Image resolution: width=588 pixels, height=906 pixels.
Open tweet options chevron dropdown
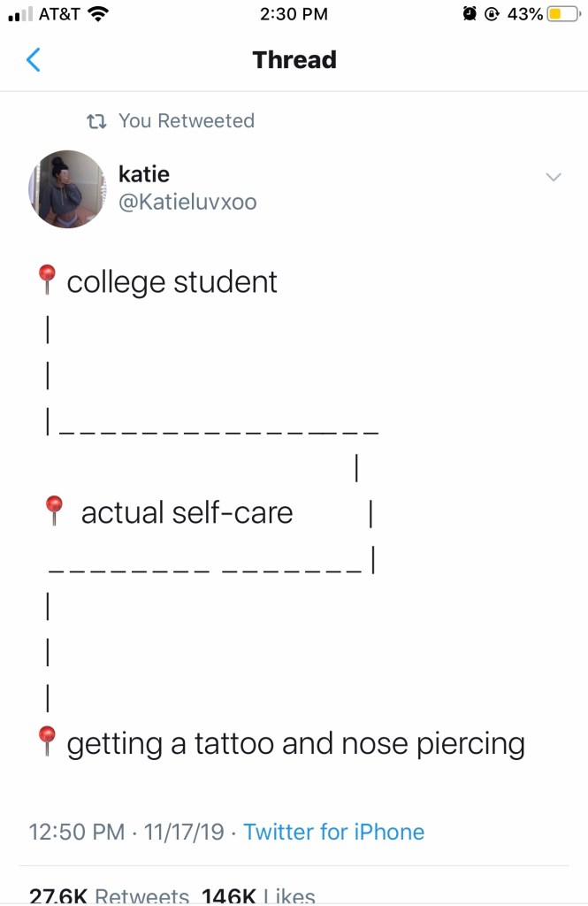coord(554,177)
